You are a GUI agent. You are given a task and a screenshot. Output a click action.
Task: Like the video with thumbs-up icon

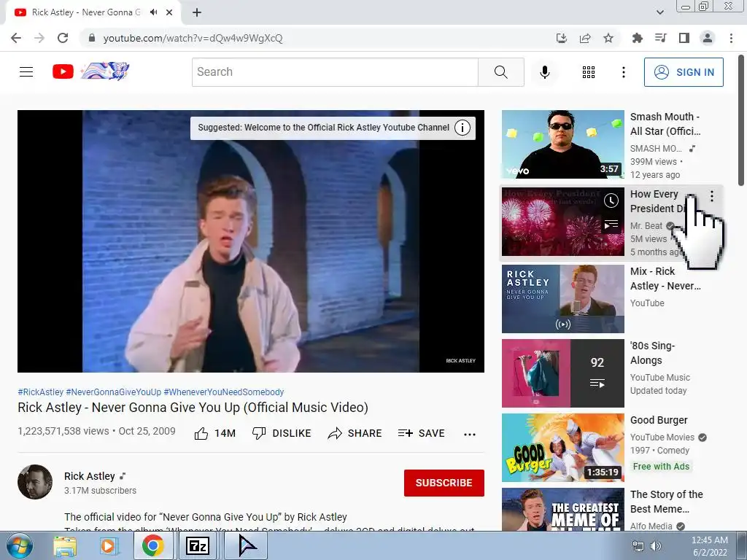[x=201, y=433]
